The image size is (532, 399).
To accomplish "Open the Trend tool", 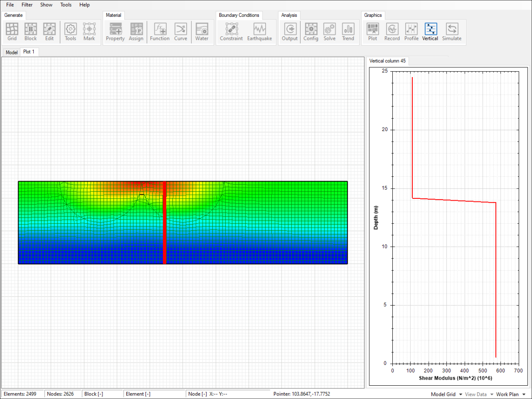I will 348,32.
